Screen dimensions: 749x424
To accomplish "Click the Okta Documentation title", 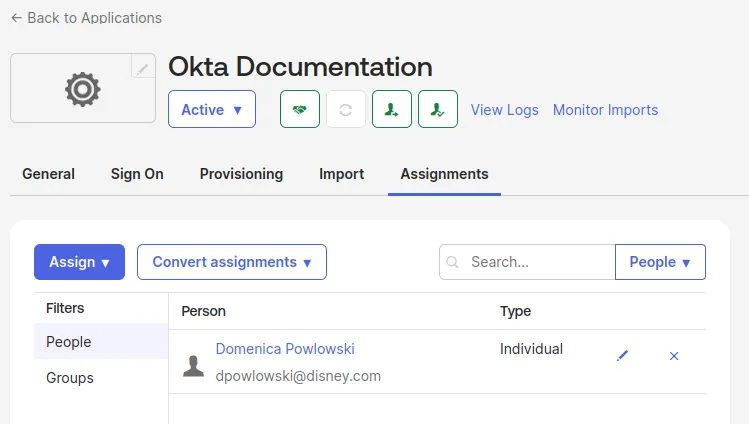I will point(300,67).
